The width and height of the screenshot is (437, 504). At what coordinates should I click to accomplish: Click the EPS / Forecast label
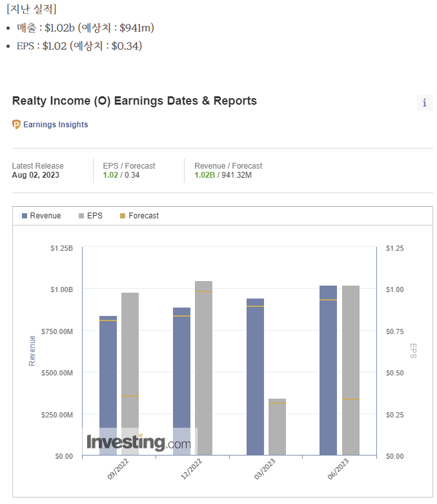click(x=129, y=166)
